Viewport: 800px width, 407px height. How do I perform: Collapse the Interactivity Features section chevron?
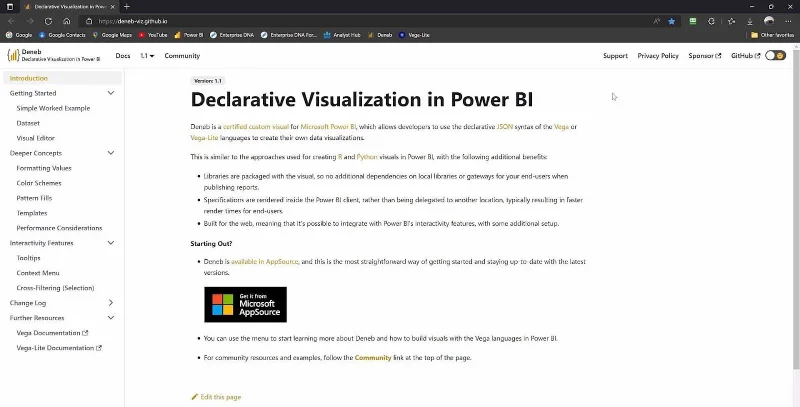[x=111, y=243]
